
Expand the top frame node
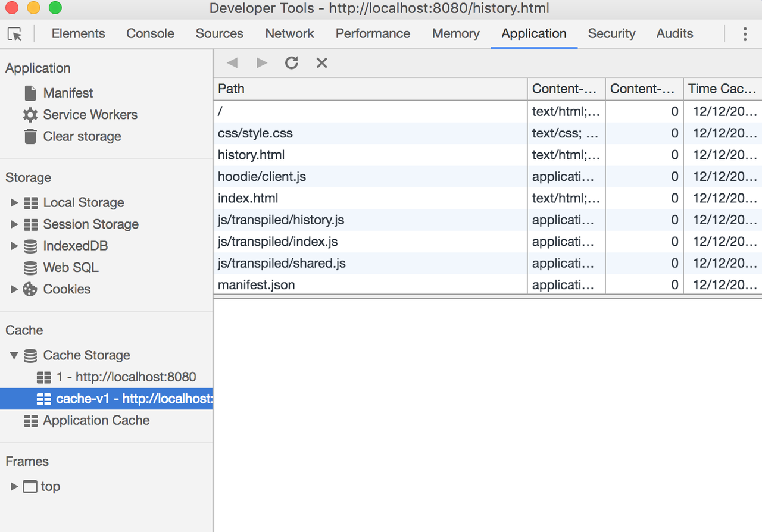pyautogui.click(x=14, y=487)
